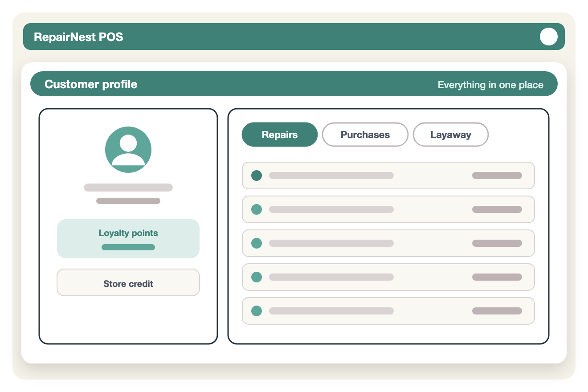The image size is (588, 392).
Task: Click the "Everything in one place" tagline
Action: [x=490, y=85]
